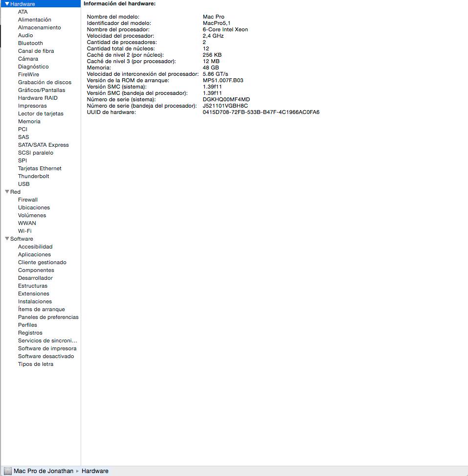
Task: Click the boot ROM version MP51.007F.B03
Action: coord(223,80)
